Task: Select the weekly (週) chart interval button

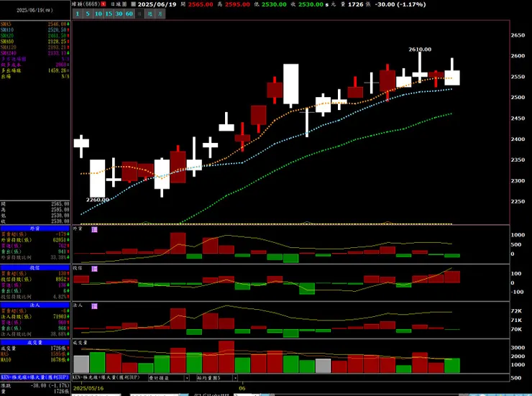Action: (150, 14)
